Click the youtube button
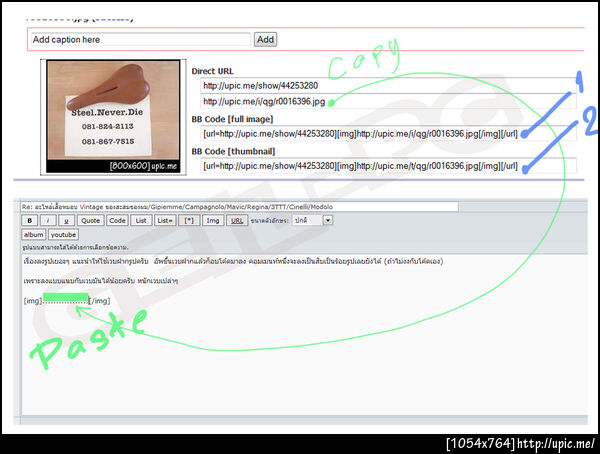The image size is (600, 454). click(x=64, y=235)
